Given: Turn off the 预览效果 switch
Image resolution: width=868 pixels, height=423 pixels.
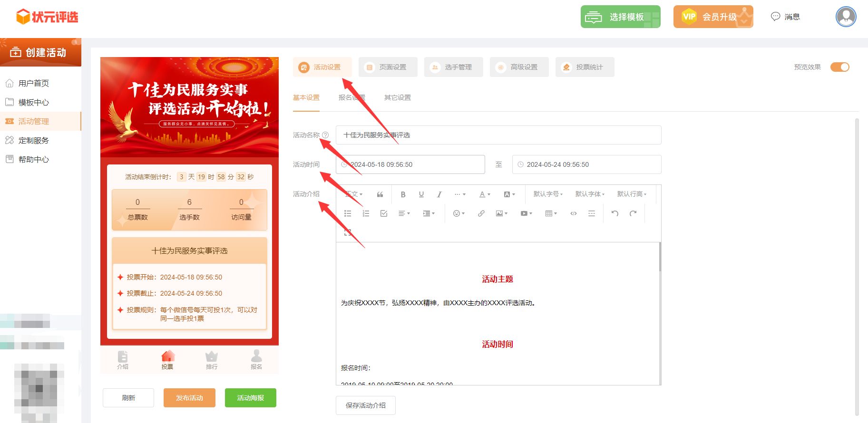Looking at the screenshot, I should (x=839, y=67).
